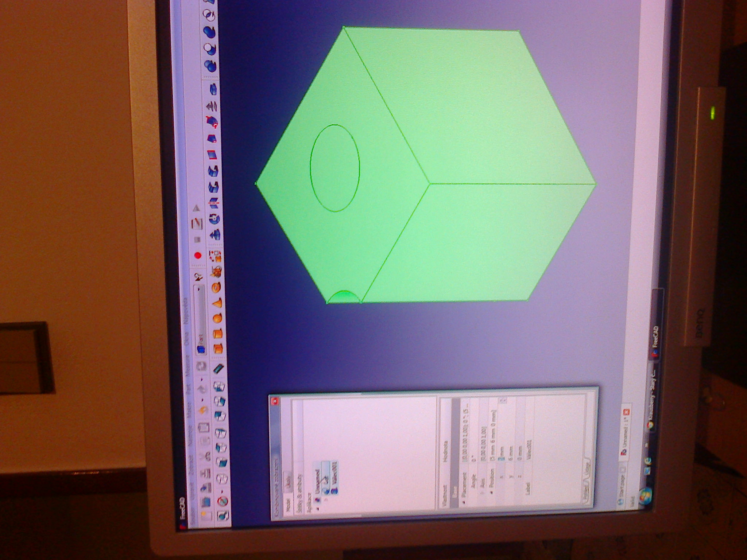Select the Cone primitive tool
The image size is (747, 560).
(217, 303)
